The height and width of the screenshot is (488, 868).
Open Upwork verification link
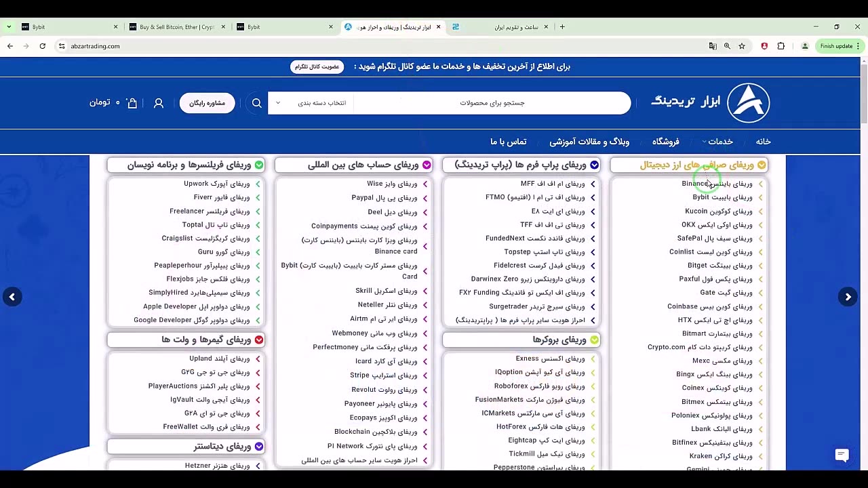(x=216, y=184)
